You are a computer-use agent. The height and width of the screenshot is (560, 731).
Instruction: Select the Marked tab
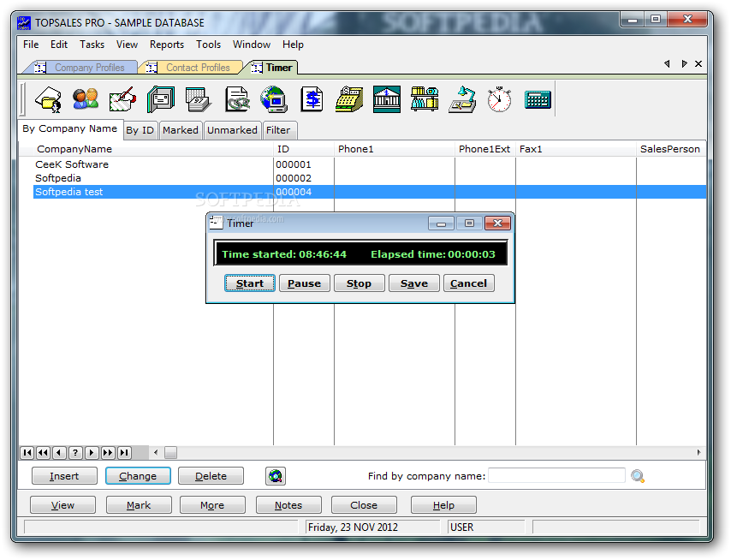pos(181,130)
